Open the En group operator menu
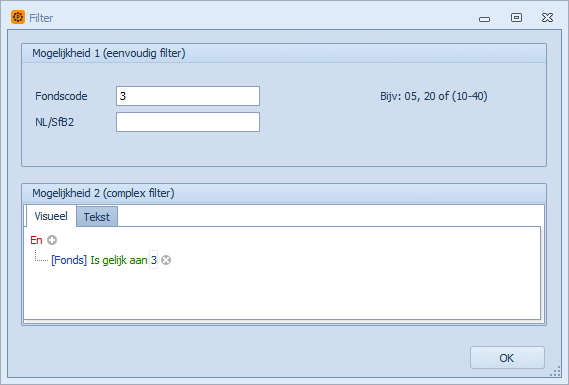The width and height of the screenshot is (569, 385). (x=36, y=240)
